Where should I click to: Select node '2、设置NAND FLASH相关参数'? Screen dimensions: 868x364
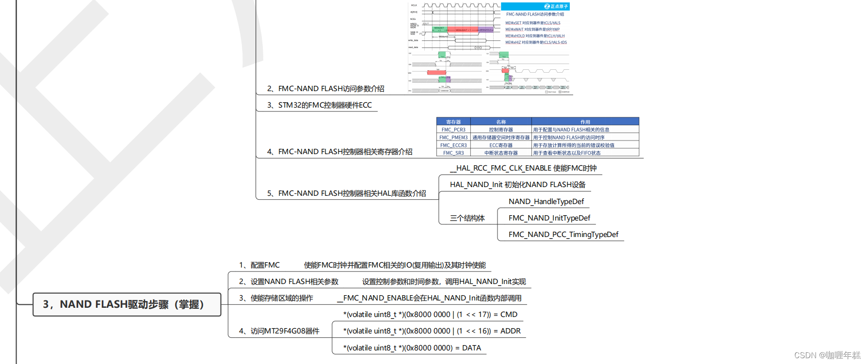click(289, 282)
